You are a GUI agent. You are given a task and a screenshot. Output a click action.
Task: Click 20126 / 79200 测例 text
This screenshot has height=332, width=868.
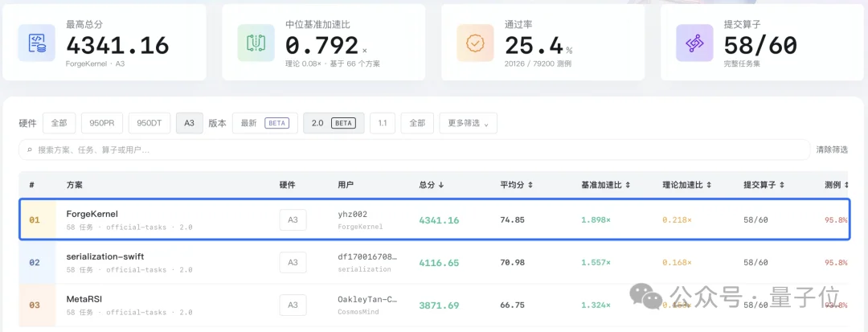click(x=538, y=64)
